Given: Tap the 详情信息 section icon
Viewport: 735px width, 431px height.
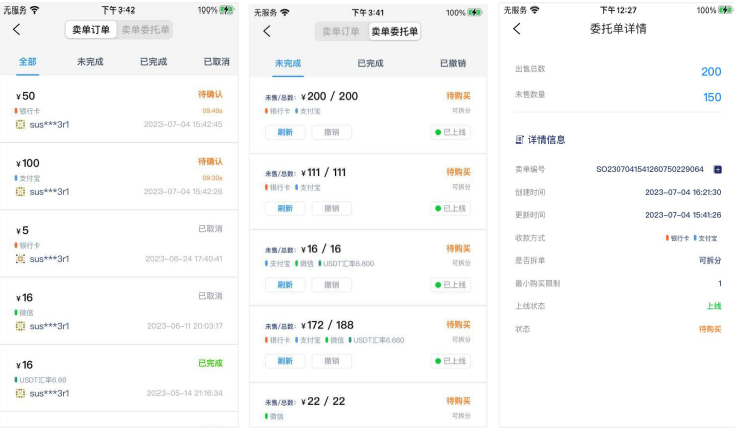Looking at the screenshot, I should [x=519, y=140].
